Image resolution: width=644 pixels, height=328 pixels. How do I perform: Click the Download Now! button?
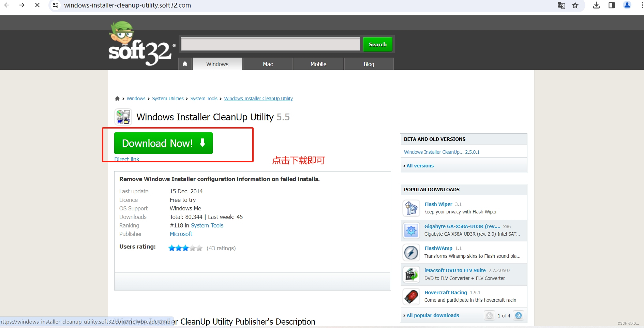coord(163,143)
